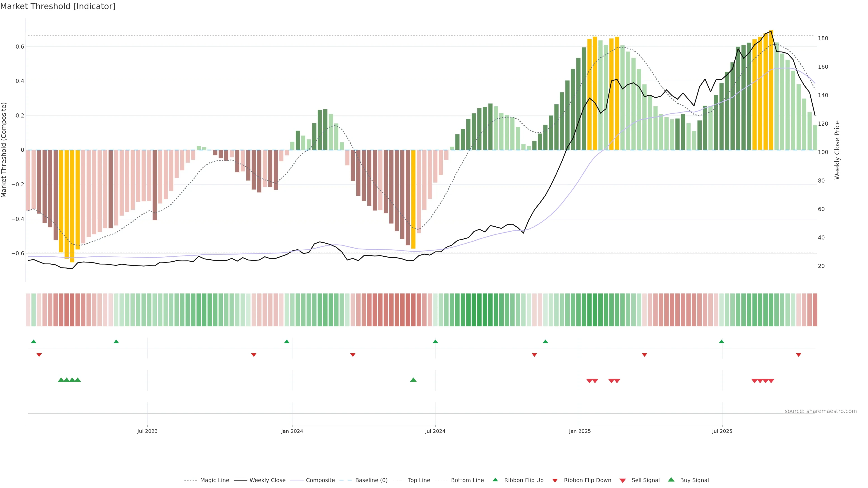Screen dimensions: 868x488
Task: Click the Ribbon Flip Up triangle in the legend
Action: [495, 480]
